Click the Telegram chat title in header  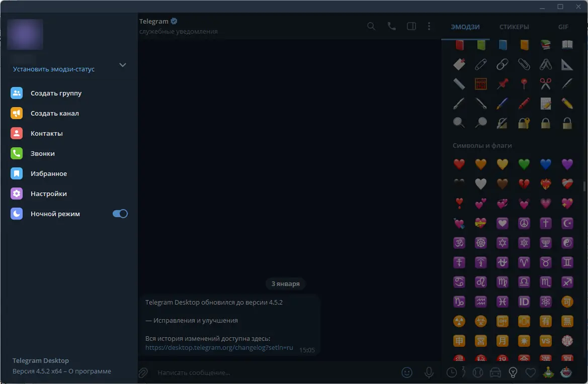click(154, 21)
